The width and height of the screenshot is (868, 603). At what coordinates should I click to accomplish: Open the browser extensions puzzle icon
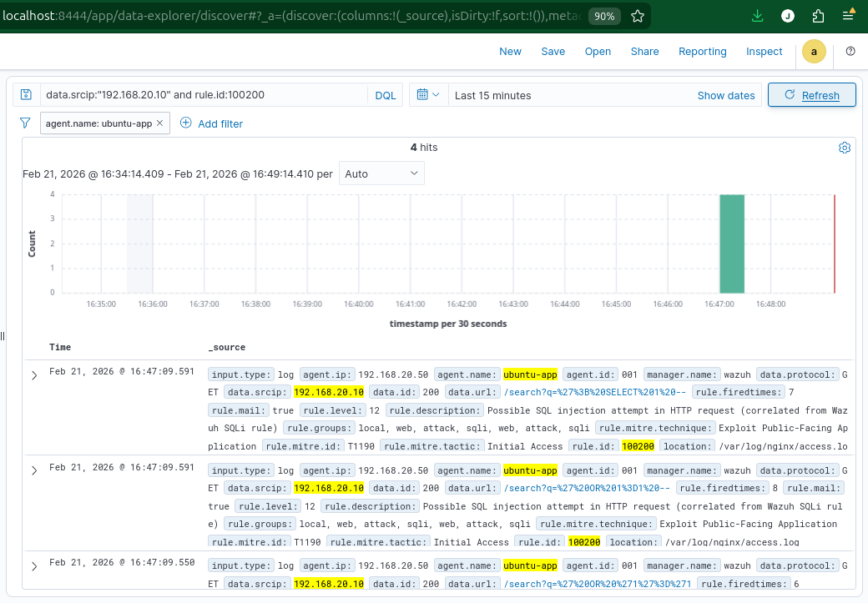click(x=818, y=16)
